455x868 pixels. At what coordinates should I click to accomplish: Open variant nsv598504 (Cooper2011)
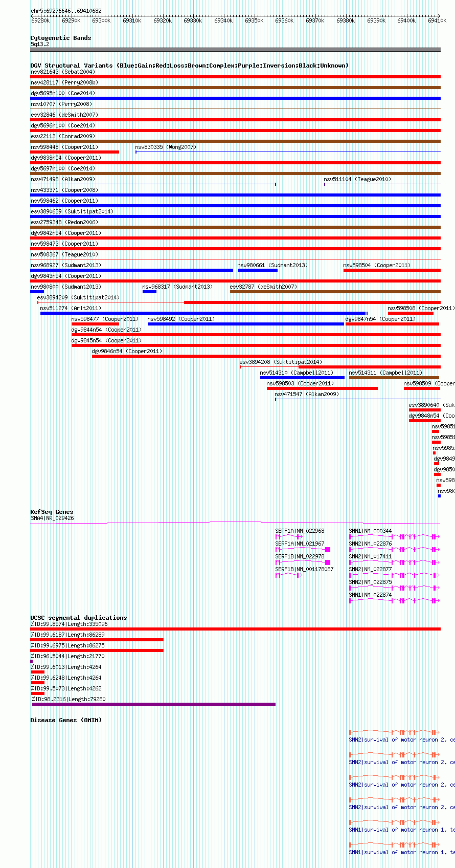point(377,265)
